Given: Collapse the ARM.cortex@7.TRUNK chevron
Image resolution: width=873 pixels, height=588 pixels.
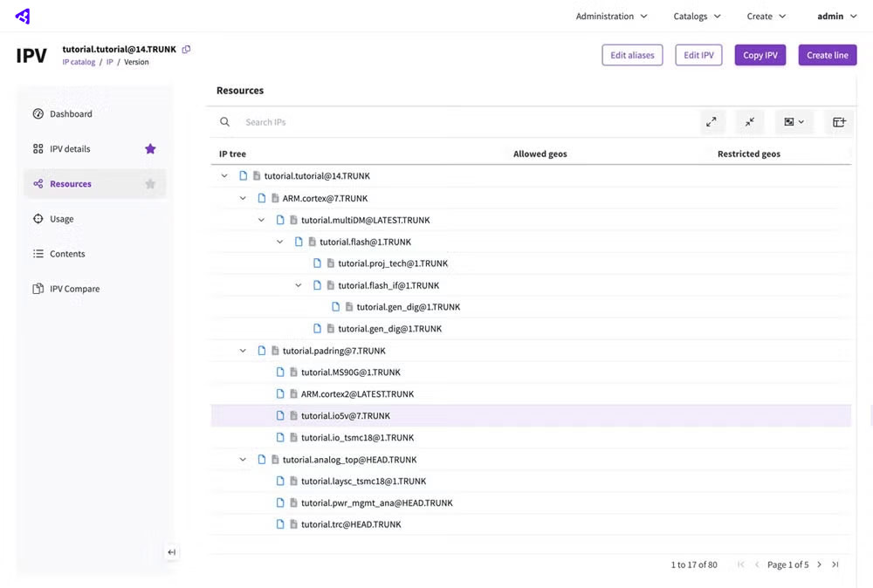Looking at the screenshot, I should point(243,197).
